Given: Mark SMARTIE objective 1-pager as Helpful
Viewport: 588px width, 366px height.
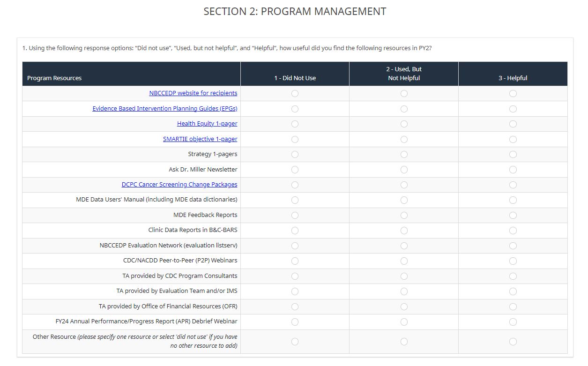Looking at the screenshot, I should click(x=513, y=139).
